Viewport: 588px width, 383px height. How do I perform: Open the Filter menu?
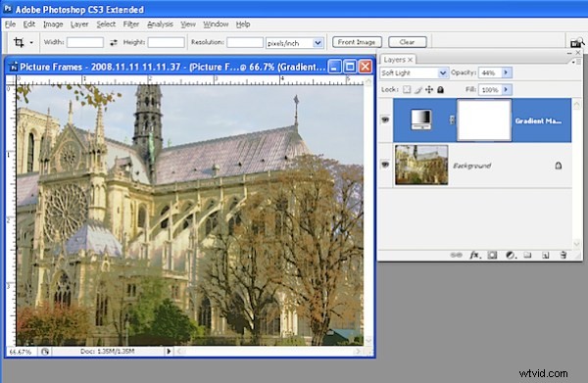pyautogui.click(x=131, y=24)
